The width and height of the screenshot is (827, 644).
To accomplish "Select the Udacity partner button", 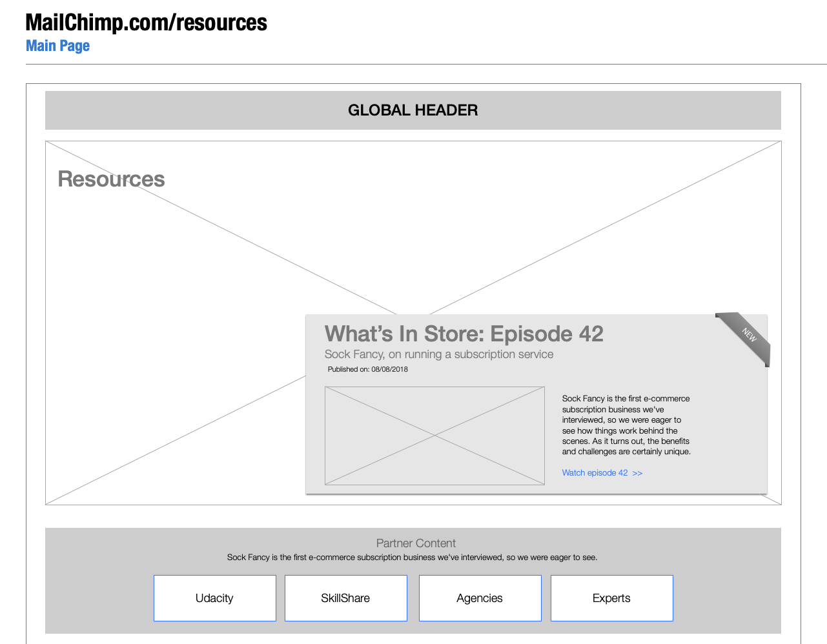I will [x=214, y=598].
